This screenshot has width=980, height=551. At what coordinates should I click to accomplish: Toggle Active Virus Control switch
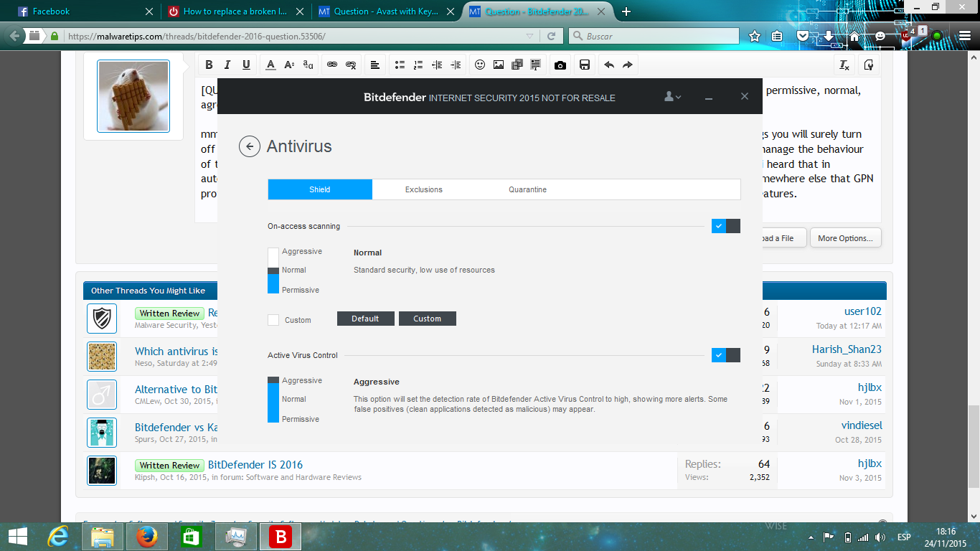pos(726,355)
